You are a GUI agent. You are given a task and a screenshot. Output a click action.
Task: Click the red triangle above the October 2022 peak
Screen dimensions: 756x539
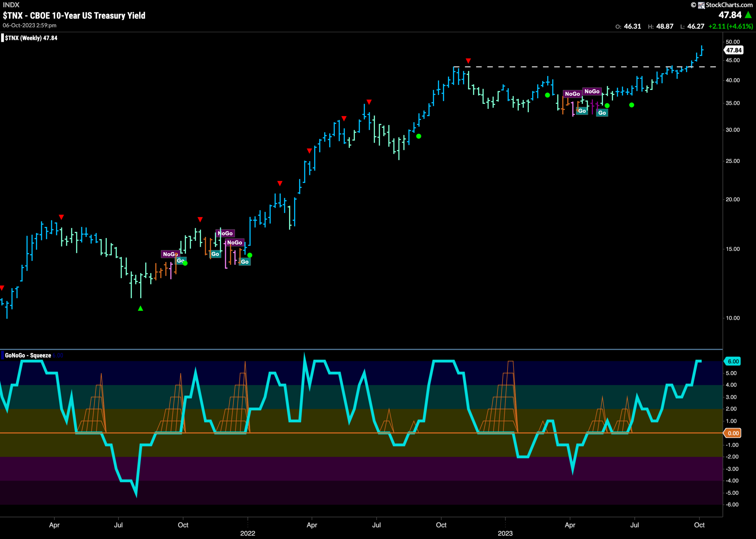(x=468, y=61)
